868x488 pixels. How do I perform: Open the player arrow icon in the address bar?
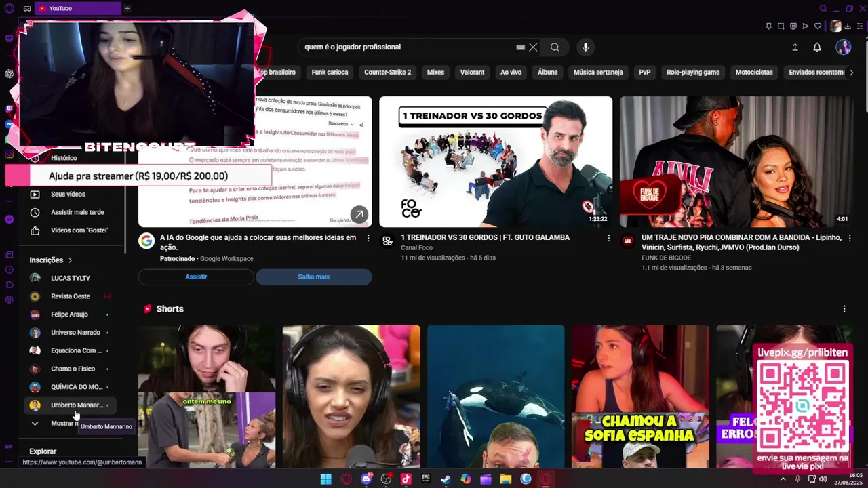coord(805,26)
